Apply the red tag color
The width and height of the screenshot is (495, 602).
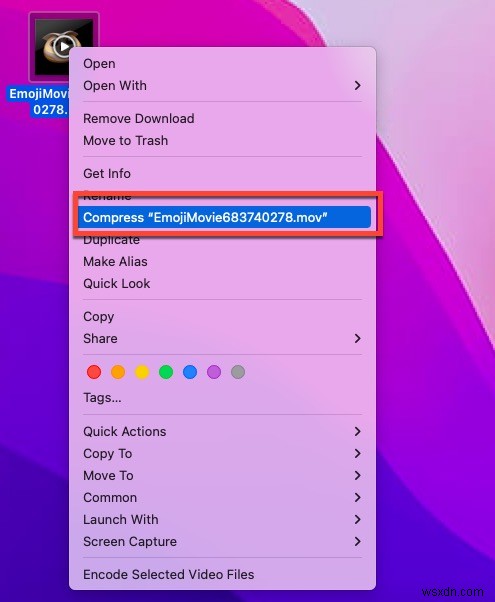pyautogui.click(x=94, y=372)
